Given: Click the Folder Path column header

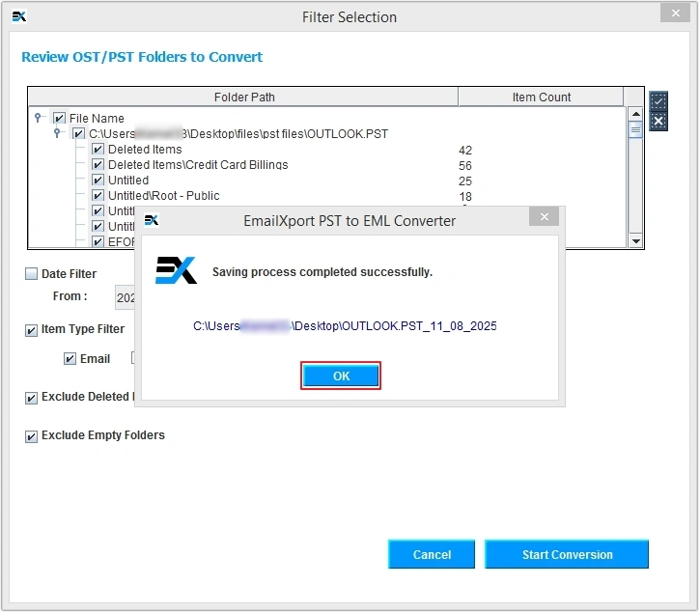Looking at the screenshot, I should coord(243,97).
